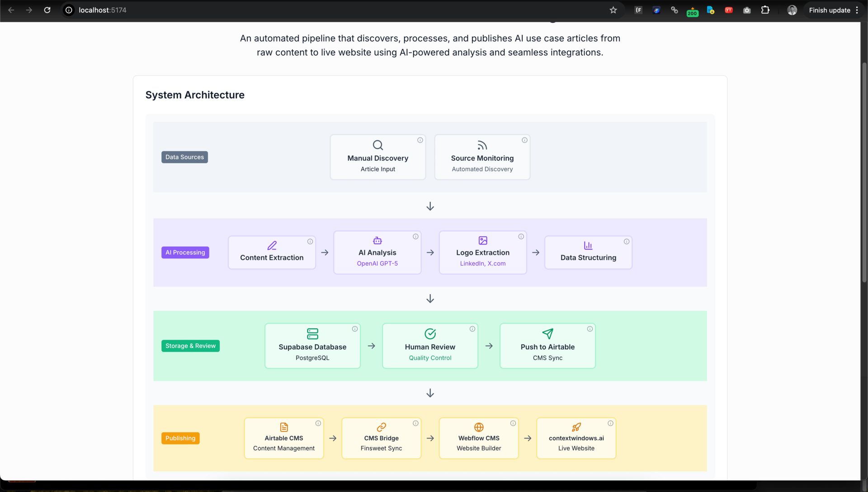
Task: Open info icon on AI Analysis card
Action: point(415,237)
